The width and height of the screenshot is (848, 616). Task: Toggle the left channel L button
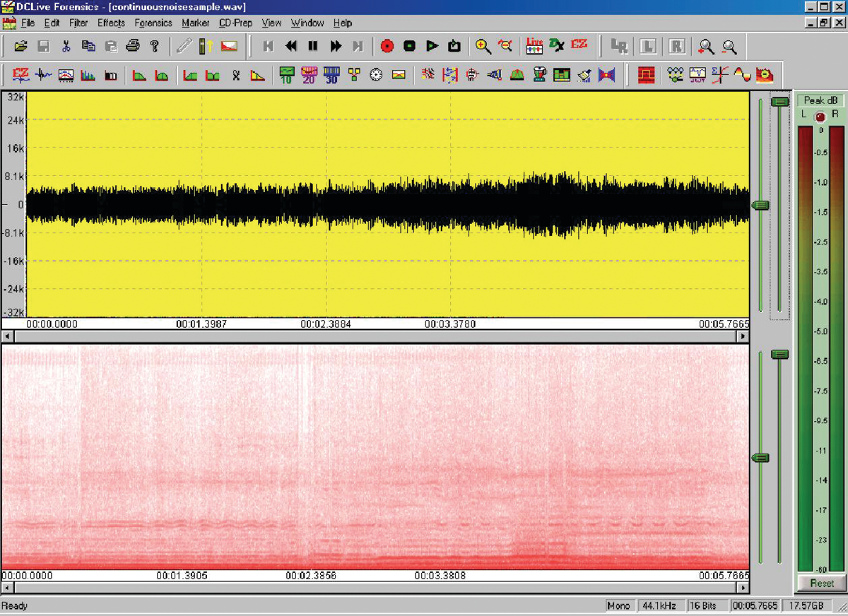coord(648,47)
